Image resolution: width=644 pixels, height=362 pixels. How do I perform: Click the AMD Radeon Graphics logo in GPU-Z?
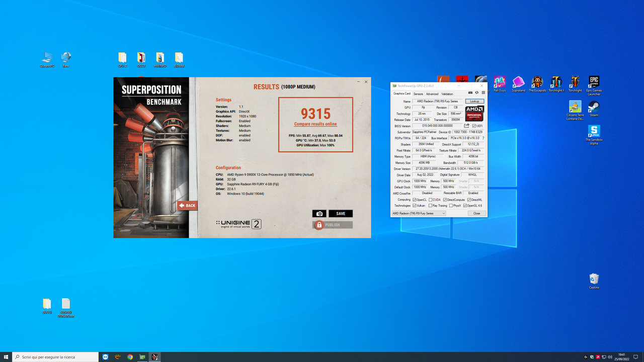coord(473,113)
